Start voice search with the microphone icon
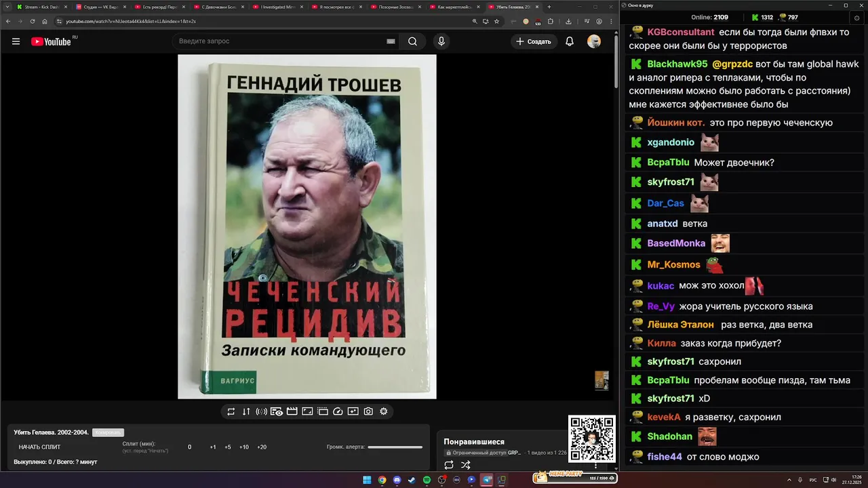 [x=441, y=41]
